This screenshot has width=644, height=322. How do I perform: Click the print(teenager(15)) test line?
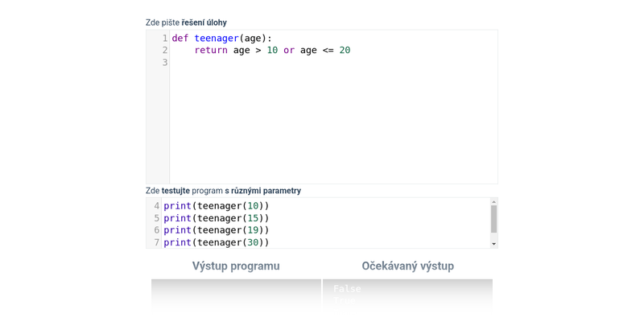[216, 218]
